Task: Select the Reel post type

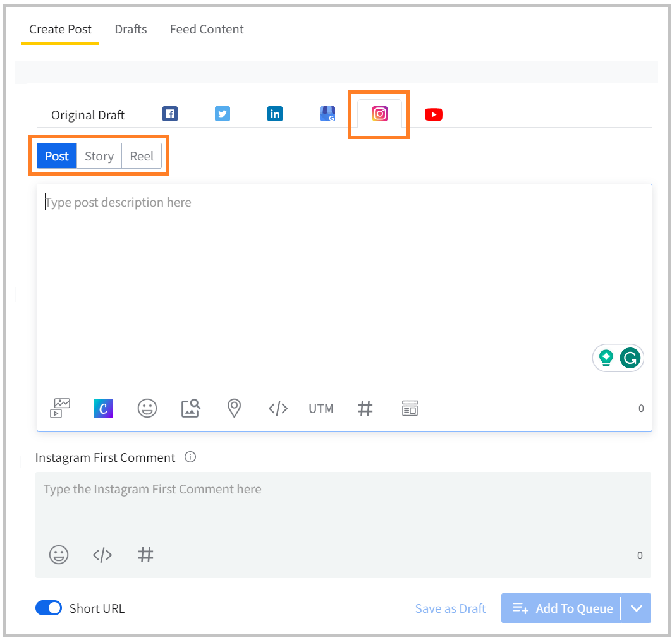Action: [142, 156]
